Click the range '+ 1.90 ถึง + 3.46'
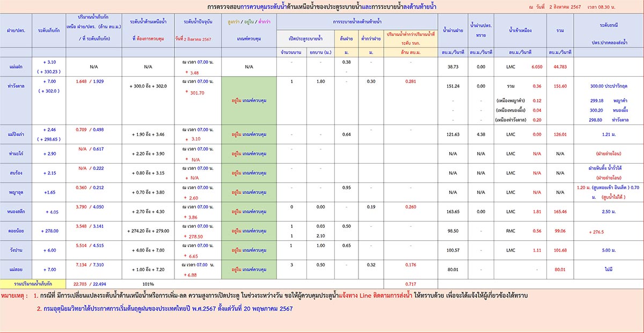The image size is (644, 333). [x=148, y=135]
